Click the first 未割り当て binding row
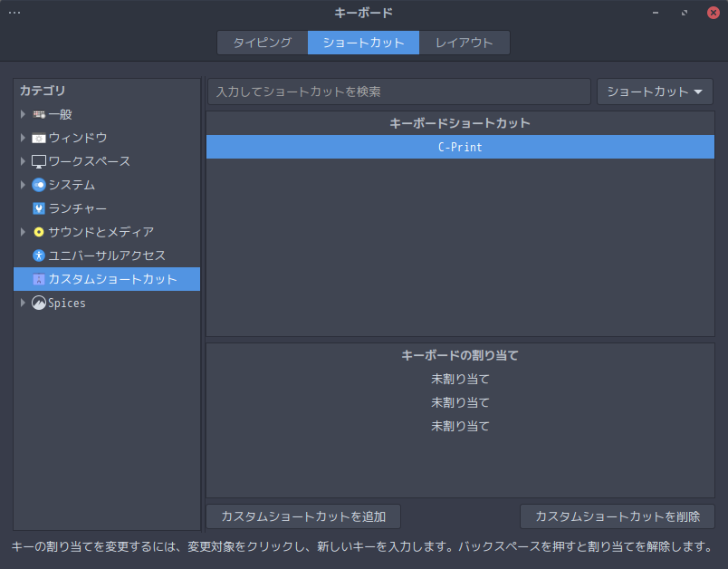 [x=460, y=379]
